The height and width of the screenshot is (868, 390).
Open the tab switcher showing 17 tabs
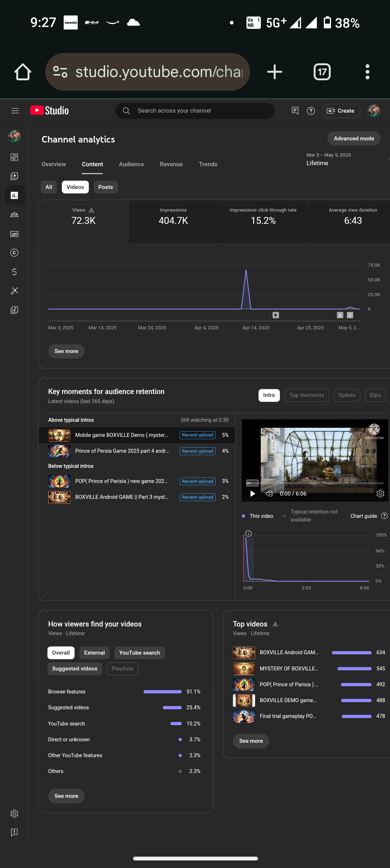(x=322, y=72)
